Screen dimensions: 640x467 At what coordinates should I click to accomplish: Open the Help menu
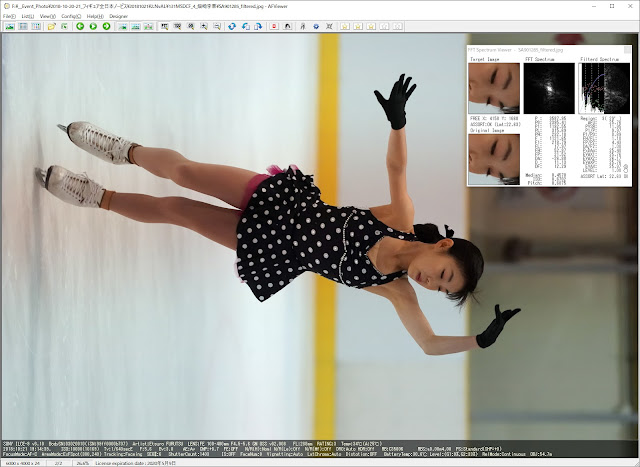(95, 16)
